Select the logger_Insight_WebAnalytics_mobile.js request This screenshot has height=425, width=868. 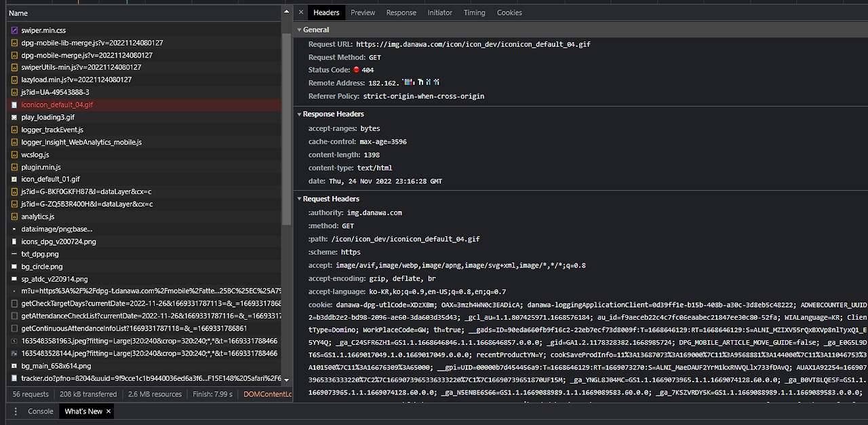pos(143,142)
